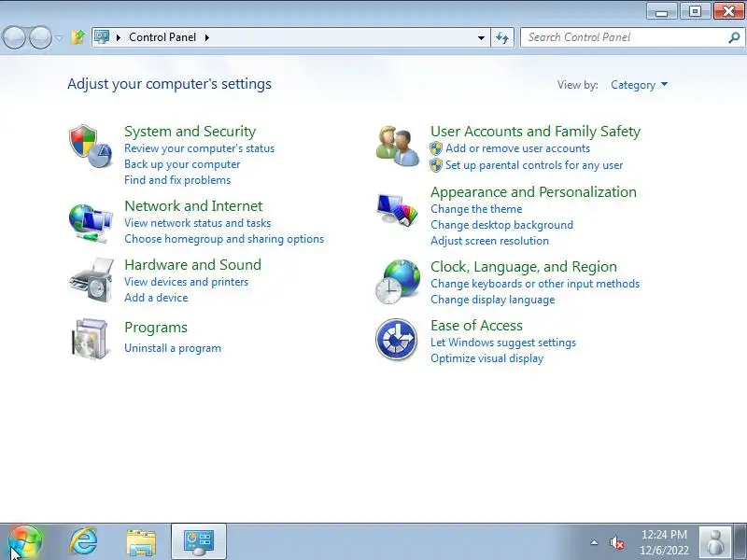The image size is (747, 560).
Task: Open the Appearance and Personalization monitor icon
Action: click(x=398, y=209)
